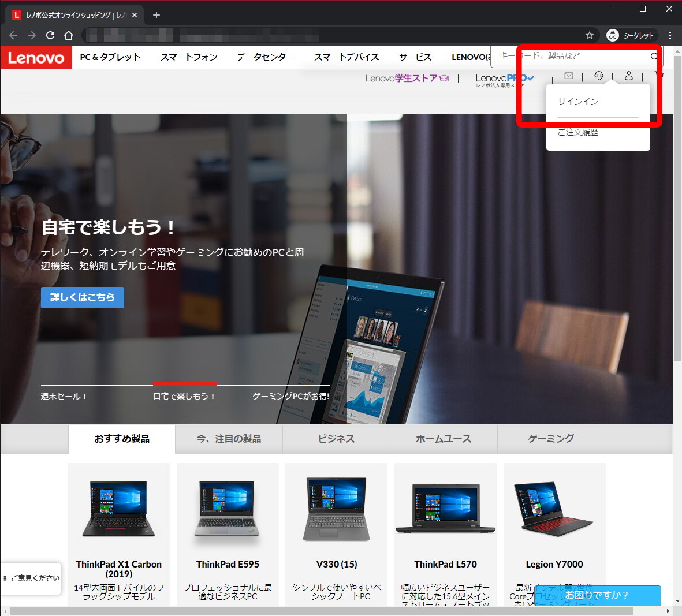Image resolution: width=682 pixels, height=616 pixels.
Task: Click the 自宅で楽しもう！ hero headline
Action: click(109, 227)
